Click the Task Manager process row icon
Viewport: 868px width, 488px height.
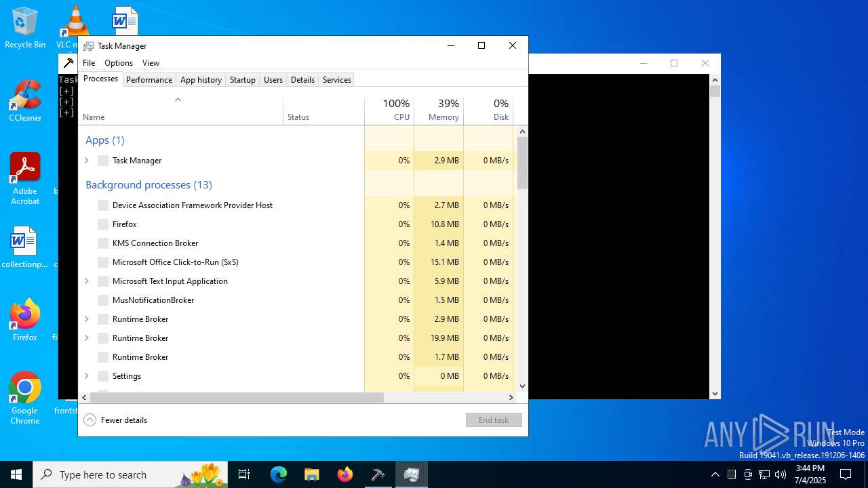103,161
